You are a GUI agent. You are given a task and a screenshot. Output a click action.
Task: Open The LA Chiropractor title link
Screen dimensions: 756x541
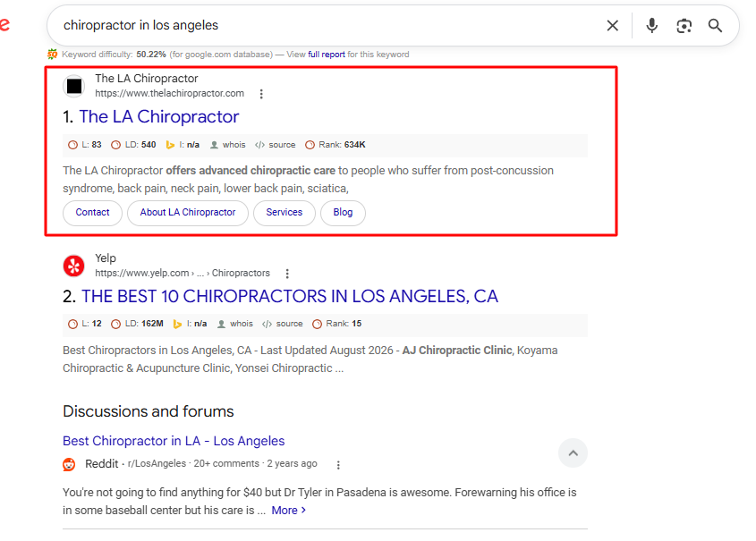[159, 116]
